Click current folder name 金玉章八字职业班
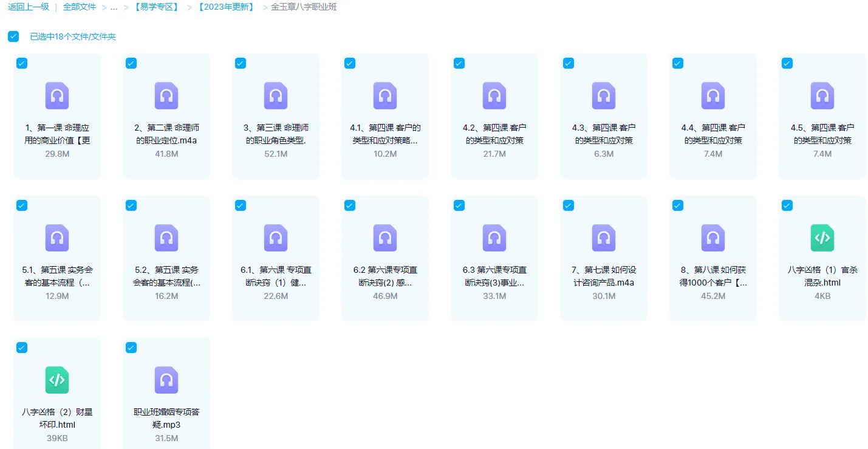Screen dimensions: 868x449 [x=304, y=7]
